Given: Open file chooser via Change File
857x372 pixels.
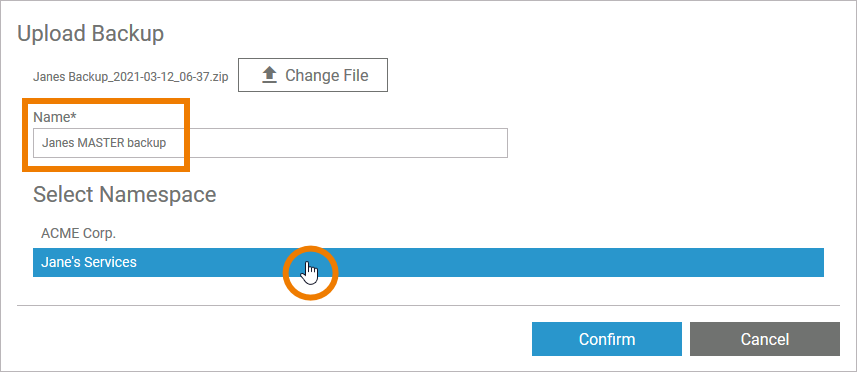Looking at the screenshot, I should point(313,75).
